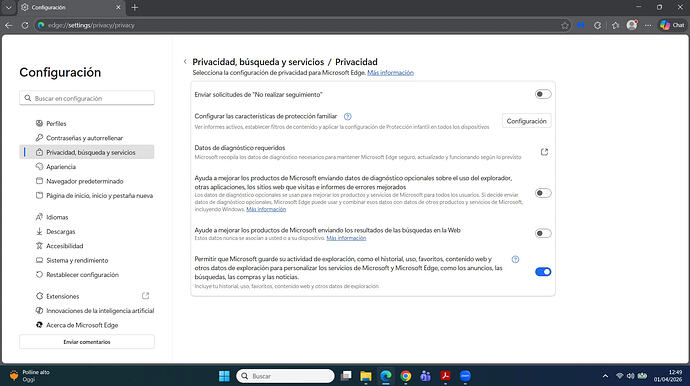The height and width of the screenshot is (386, 690).
Task: Reload the page with refresh icon
Action: coord(25,26)
